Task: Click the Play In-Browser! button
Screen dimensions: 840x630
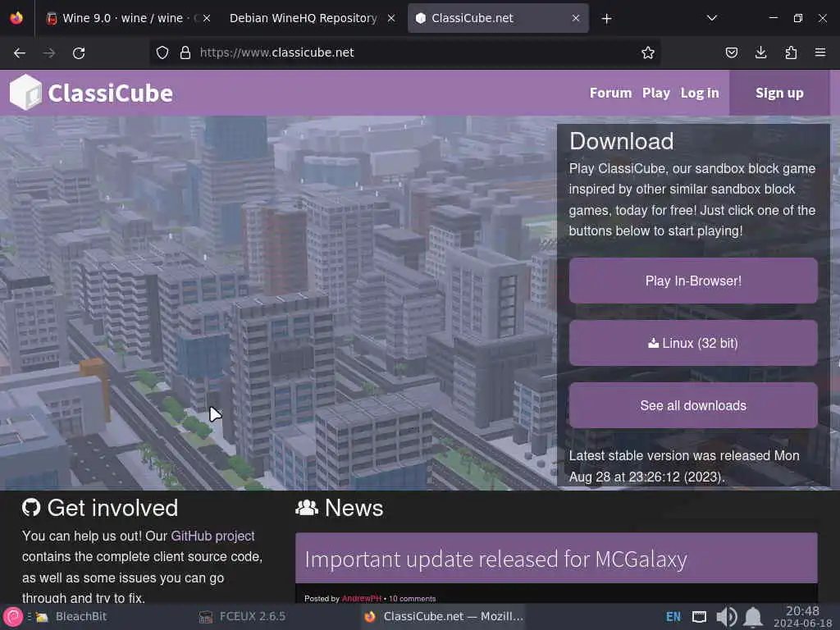Action: (693, 281)
